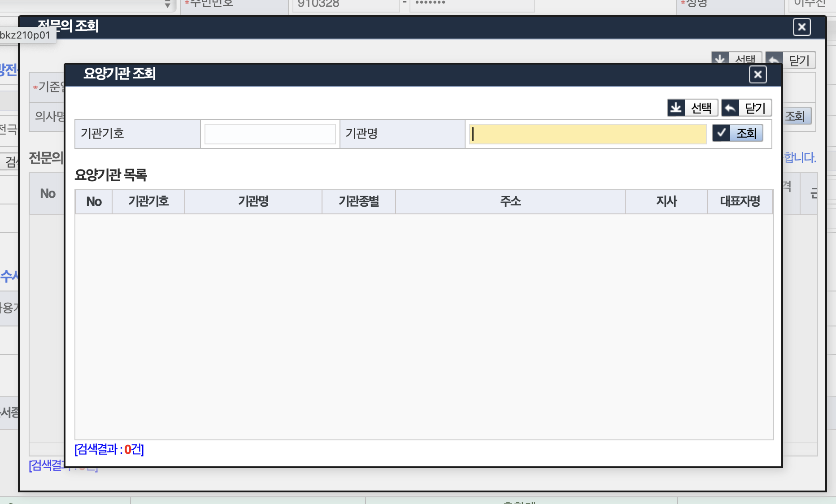
Task: Focus the 기관기호 input field
Action: [x=270, y=134]
